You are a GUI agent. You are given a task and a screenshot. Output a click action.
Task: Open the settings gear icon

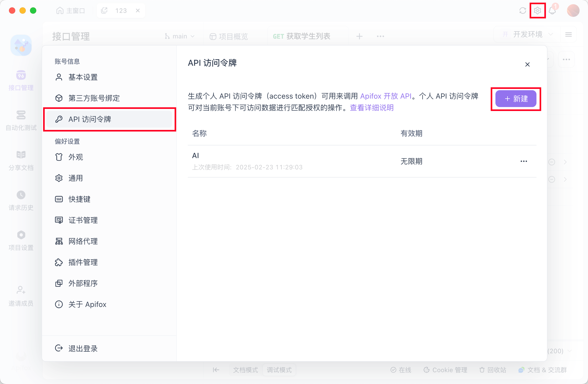pos(537,11)
